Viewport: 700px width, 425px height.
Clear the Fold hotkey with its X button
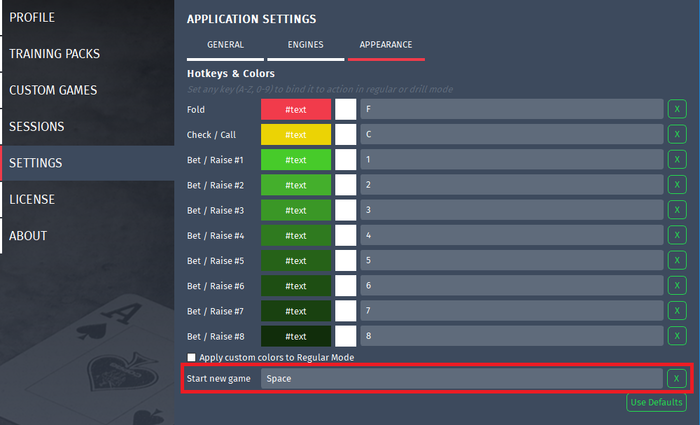tap(677, 109)
